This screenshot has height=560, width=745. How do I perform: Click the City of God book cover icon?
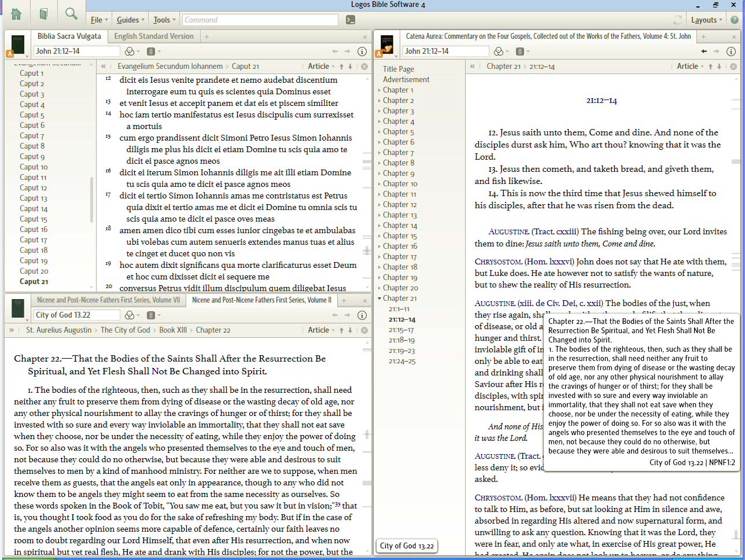click(x=18, y=308)
